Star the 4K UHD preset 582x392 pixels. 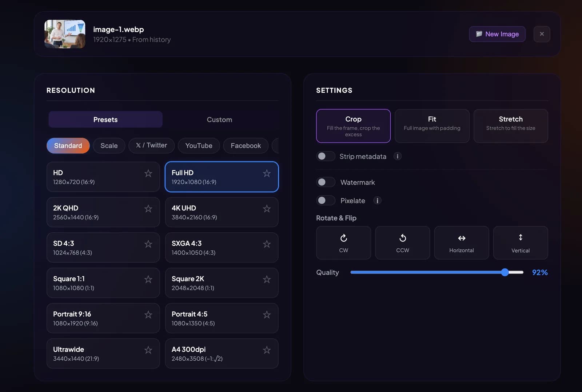click(x=267, y=209)
